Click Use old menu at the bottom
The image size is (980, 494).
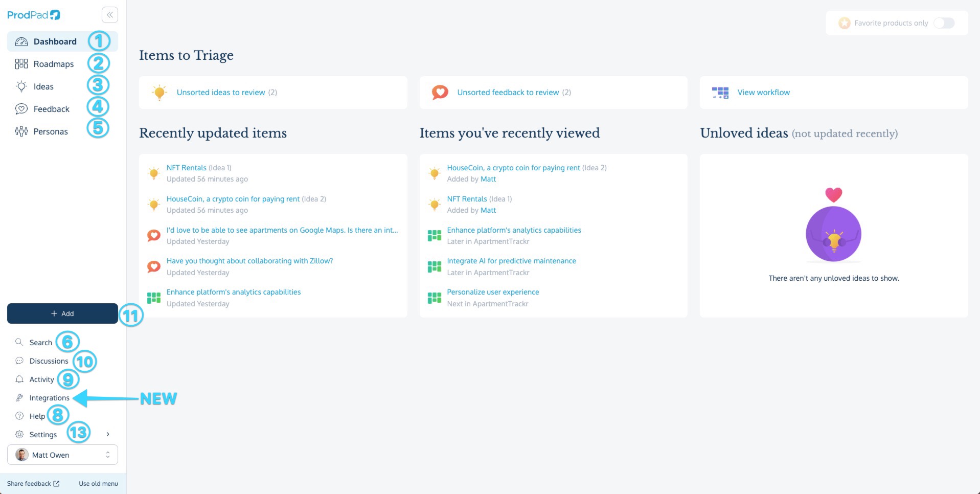tap(98, 483)
